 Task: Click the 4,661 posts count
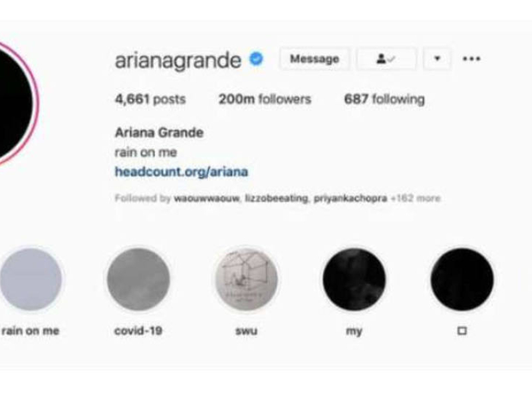(x=150, y=99)
